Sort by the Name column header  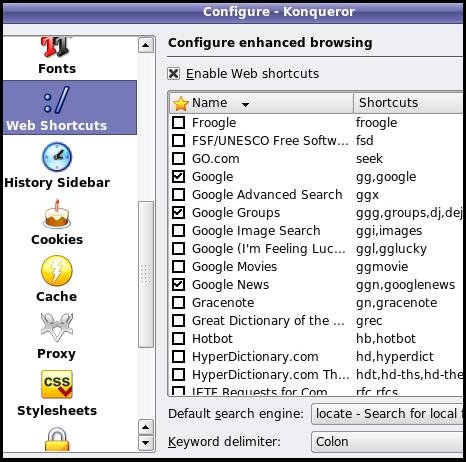click(x=262, y=103)
